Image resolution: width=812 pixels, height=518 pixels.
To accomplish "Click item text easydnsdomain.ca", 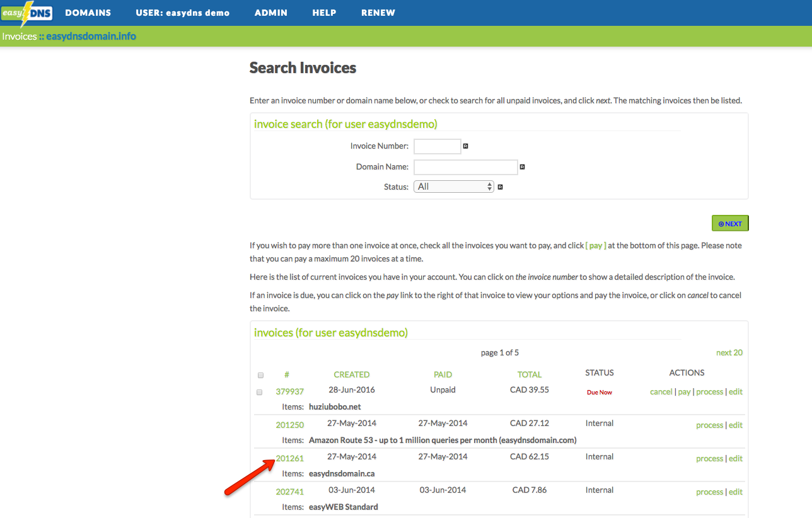I will point(342,473).
